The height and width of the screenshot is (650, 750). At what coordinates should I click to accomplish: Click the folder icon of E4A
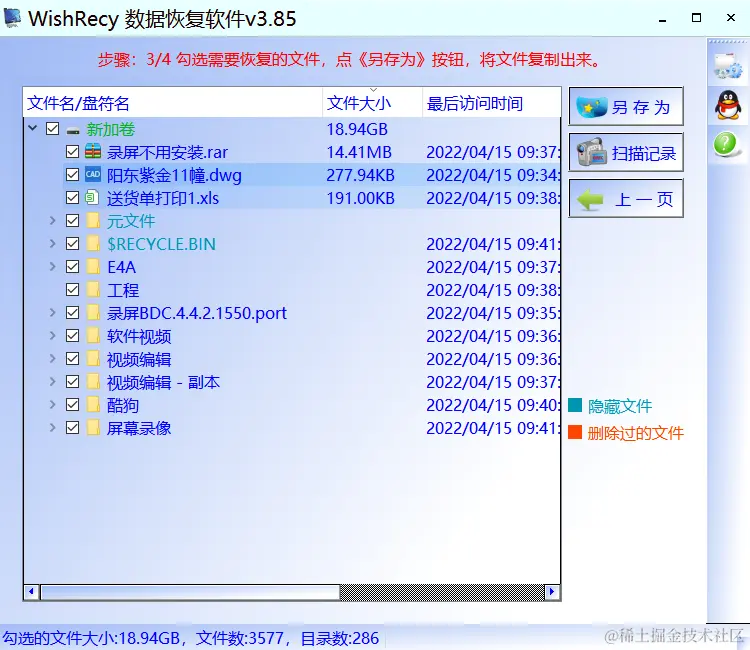[x=93, y=266]
